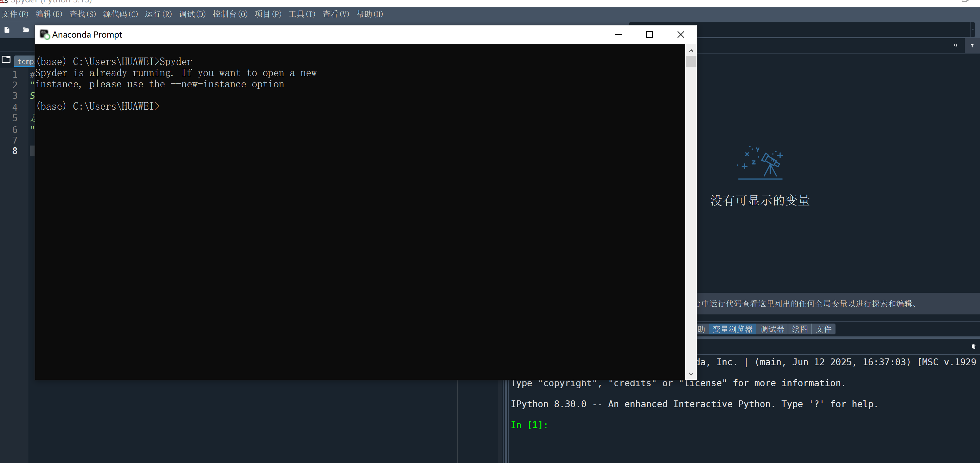Toggle the variable filter funnel button
This screenshot has height=463, width=980.
(x=972, y=46)
